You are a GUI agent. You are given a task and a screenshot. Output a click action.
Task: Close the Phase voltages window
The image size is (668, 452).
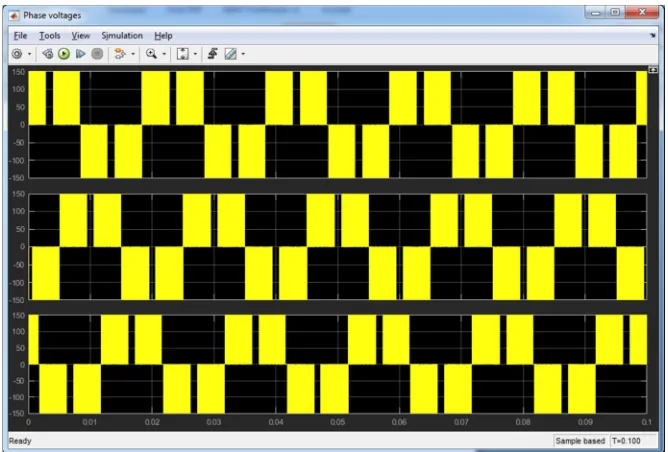click(642, 13)
